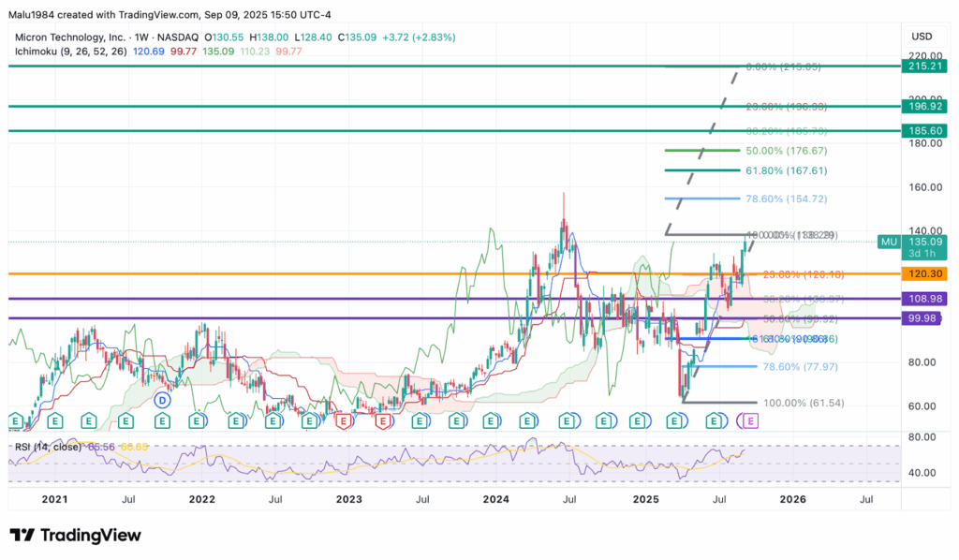Viewport: 959px width, 560px height.
Task: Select the MU symbol price tag
Action: tap(889, 241)
